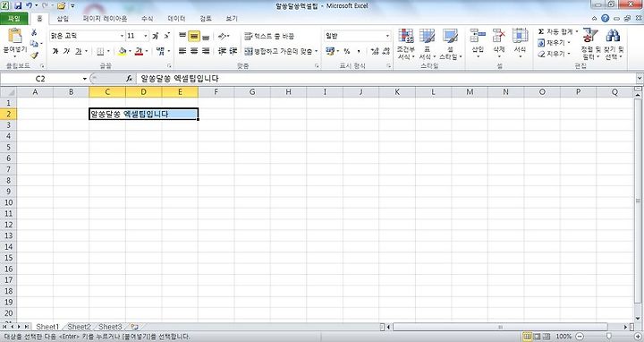
Task: Toggle middle vertical alignment
Action: point(194,36)
